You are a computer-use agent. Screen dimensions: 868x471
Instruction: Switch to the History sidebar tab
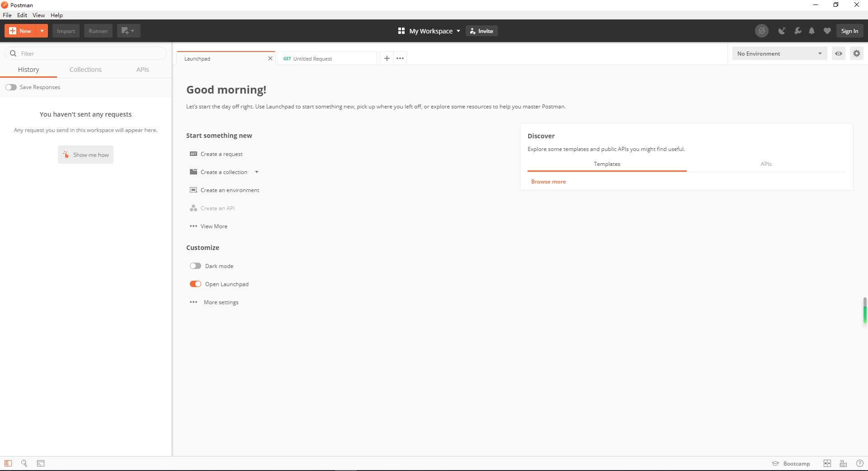[28, 70]
